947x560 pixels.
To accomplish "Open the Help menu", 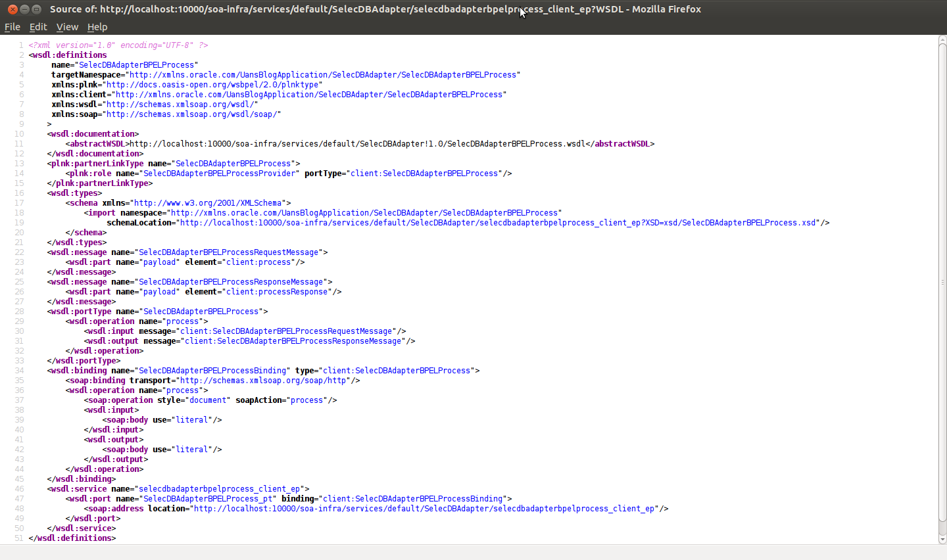I will tap(97, 27).
